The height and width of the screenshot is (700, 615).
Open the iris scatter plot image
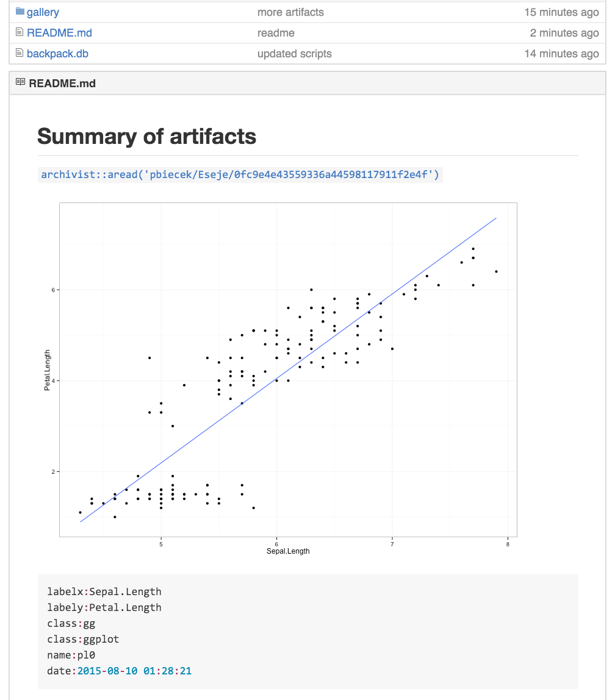click(288, 378)
